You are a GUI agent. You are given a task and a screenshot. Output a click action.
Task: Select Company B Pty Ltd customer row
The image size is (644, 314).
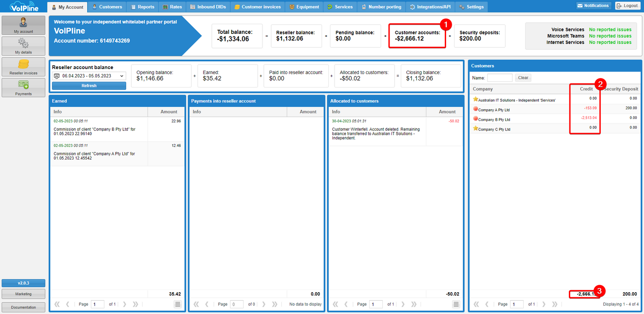(x=555, y=119)
